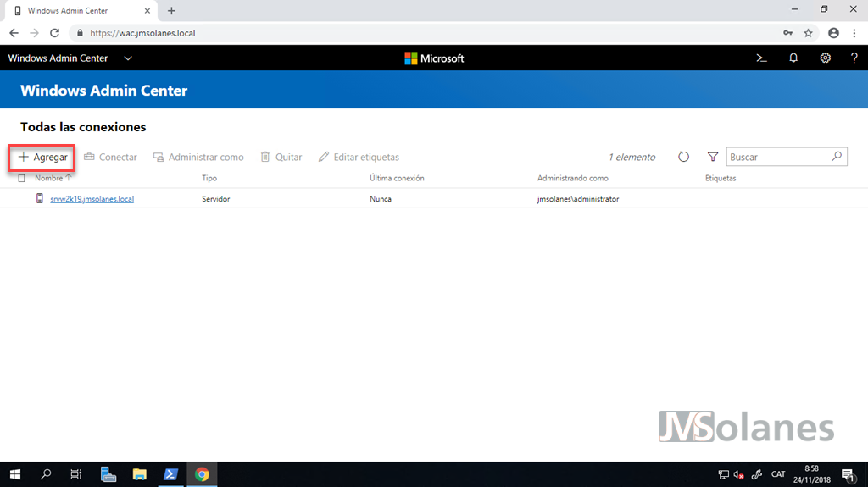Click the muted volume tray icon
This screenshot has width=868, height=487.
(738, 474)
